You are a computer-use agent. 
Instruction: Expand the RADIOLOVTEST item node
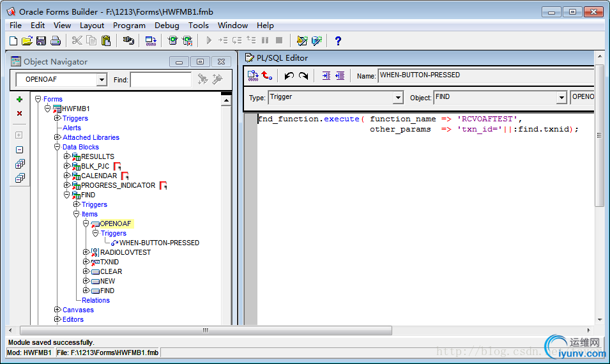[86, 252]
